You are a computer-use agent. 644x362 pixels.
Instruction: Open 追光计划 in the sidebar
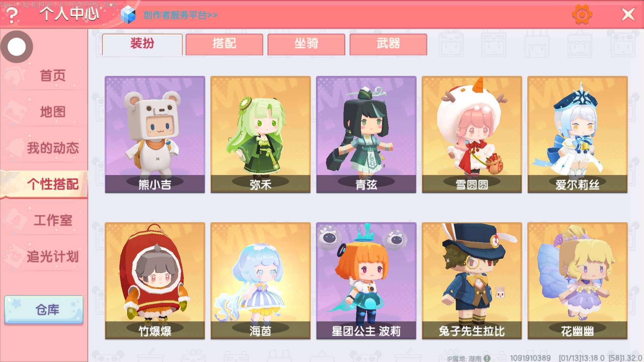point(53,256)
